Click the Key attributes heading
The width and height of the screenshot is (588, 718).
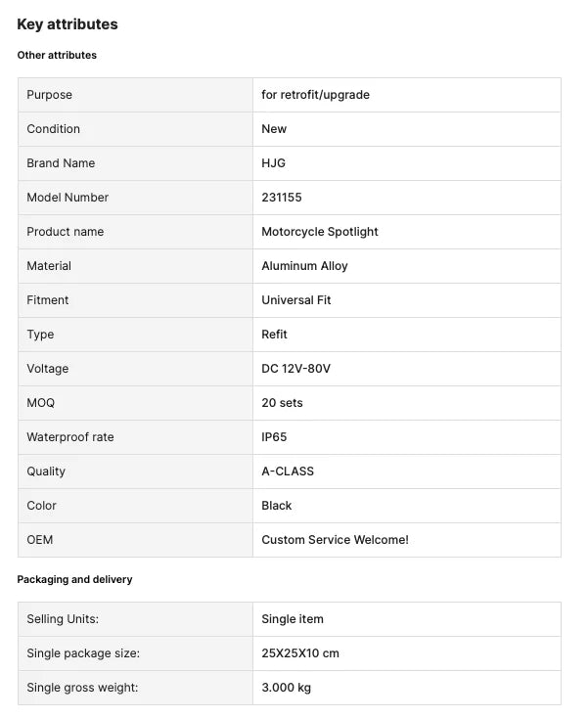coord(68,24)
